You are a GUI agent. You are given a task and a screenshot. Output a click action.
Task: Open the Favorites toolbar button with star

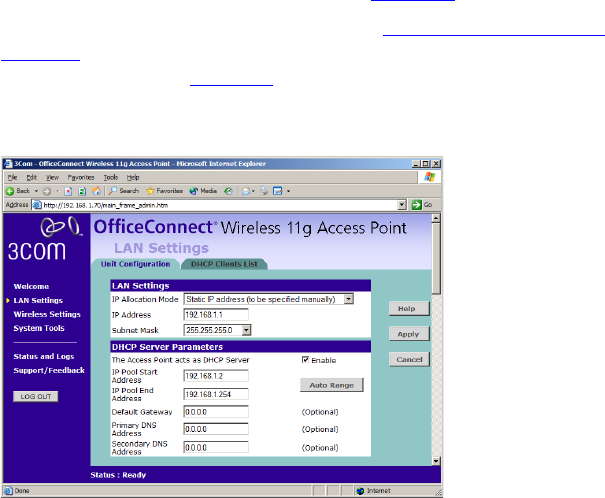pyautogui.click(x=164, y=191)
